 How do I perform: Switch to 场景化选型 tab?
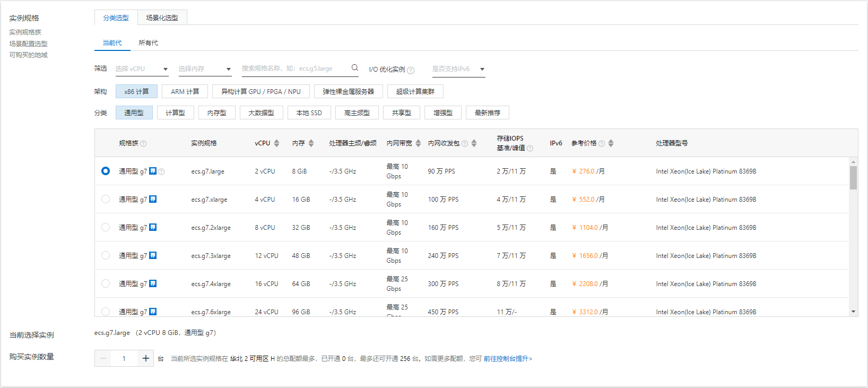point(162,18)
